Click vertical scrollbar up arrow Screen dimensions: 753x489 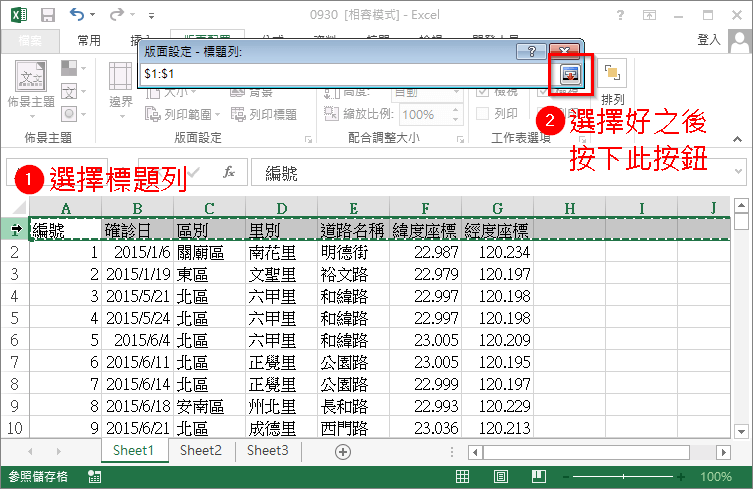pyautogui.click(x=741, y=206)
